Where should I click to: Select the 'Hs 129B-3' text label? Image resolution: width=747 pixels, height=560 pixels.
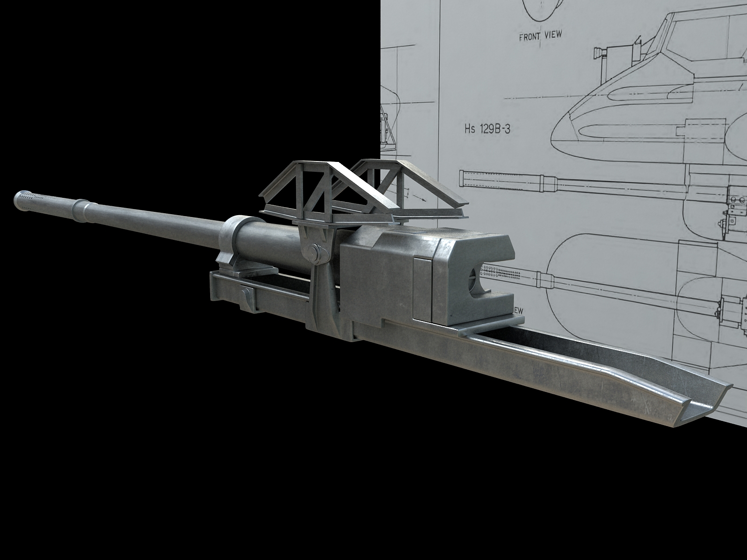coord(488,126)
